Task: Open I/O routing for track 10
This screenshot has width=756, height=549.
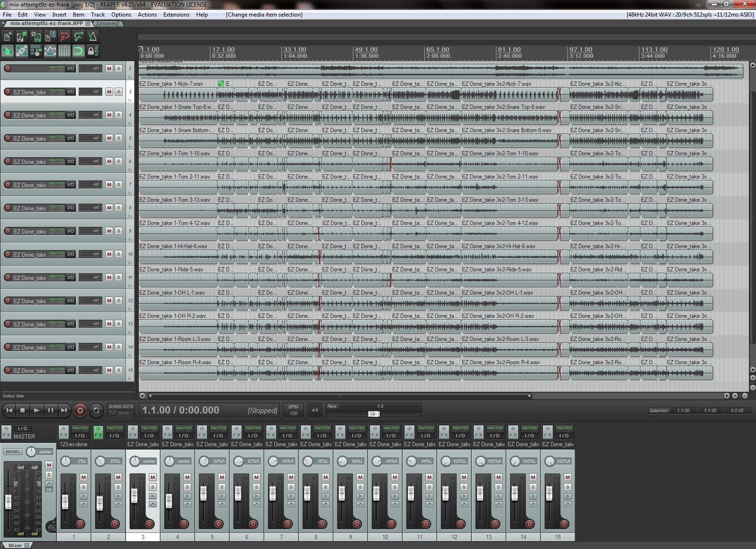Action: pyautogui.click(x=70, y=254)
